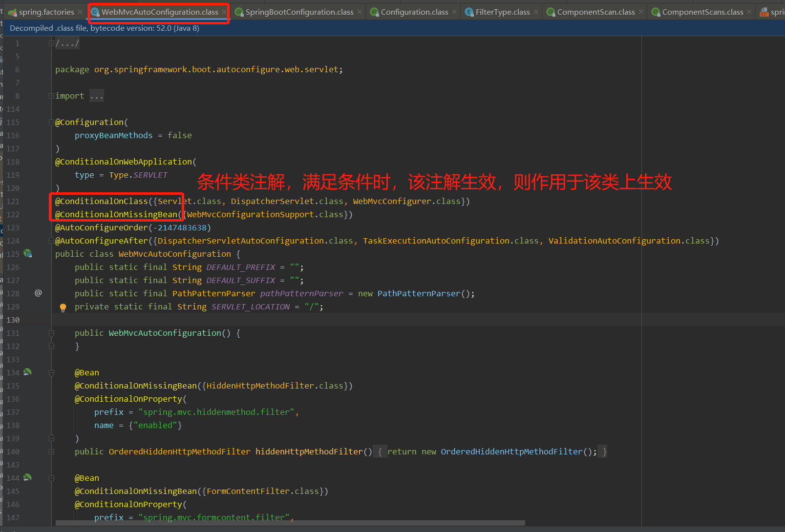Click @ConditionalOnClass annotation on line 121
Image resolution: width=785 pixels, height=532 pixels.
[102, 201]
